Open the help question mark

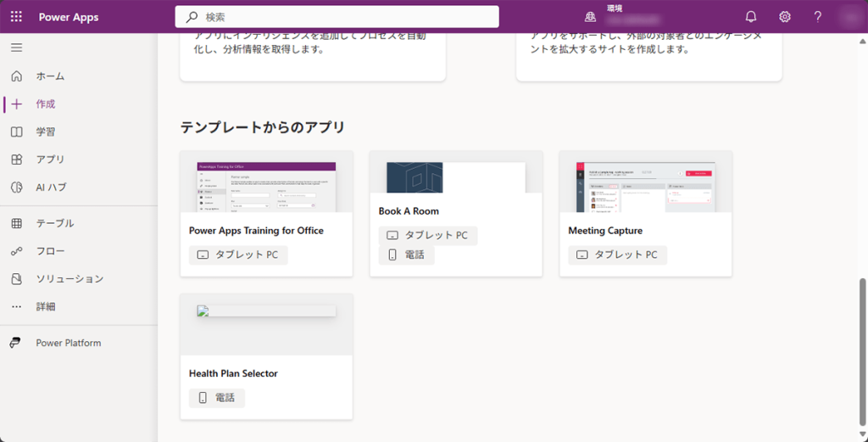coord(818,17)
